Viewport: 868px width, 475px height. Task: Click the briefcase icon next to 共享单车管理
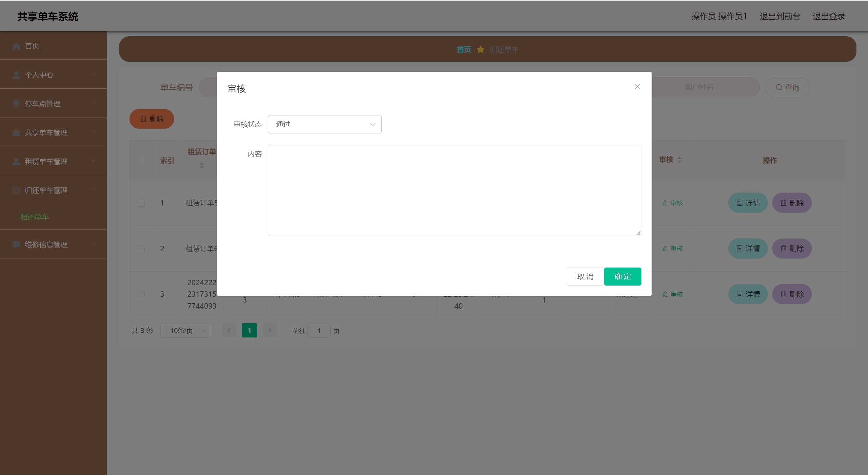16,133
